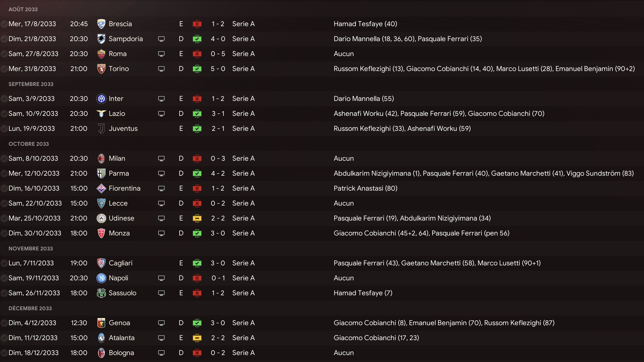Select the DÉCEMBRE 2033 month header
The image size is (644, 362).
[x=30, y=308]
